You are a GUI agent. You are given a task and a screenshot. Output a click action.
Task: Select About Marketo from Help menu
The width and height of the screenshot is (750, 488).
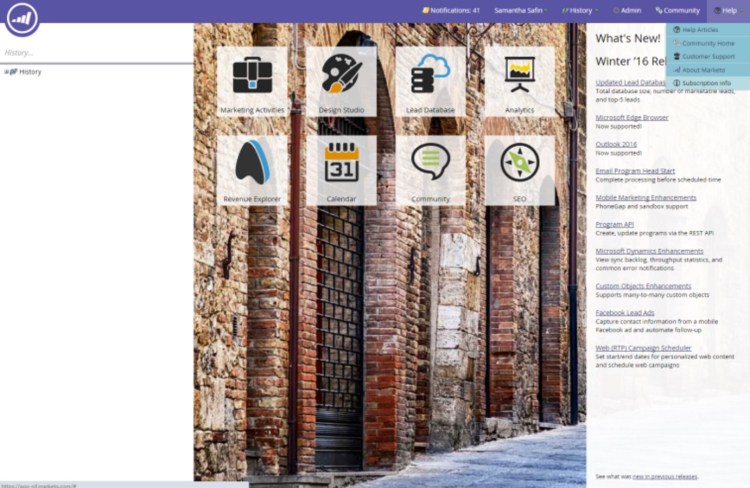tap(708, 70)
